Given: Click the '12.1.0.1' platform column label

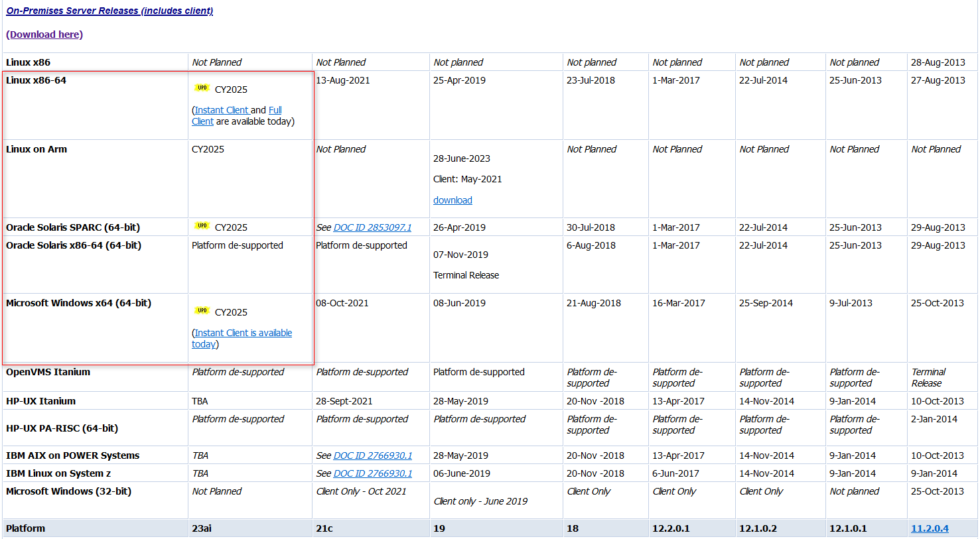Looking at the screenshot, I should (x=848, y=528).
